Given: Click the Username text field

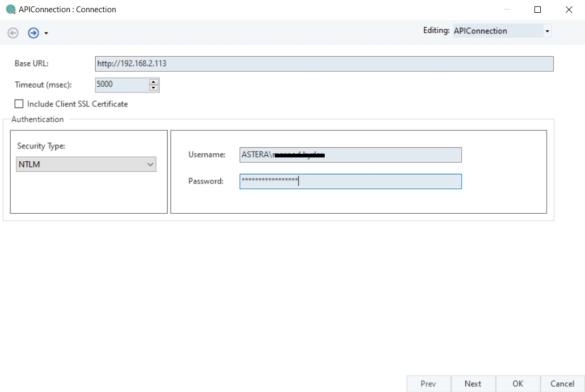Looking at the screenshot, I should tap(350, 155).
